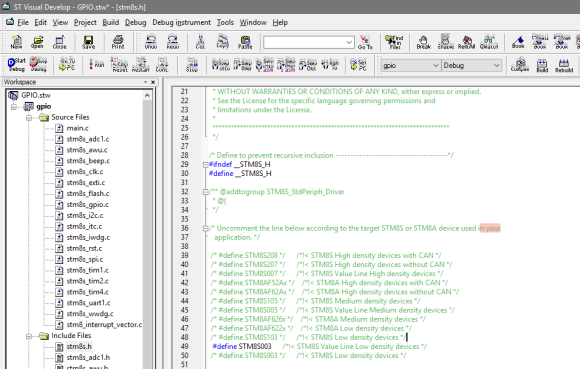Open the Build menu
Image resolution: width=580 pixels, height=369 pixels.
coord(111,23)
